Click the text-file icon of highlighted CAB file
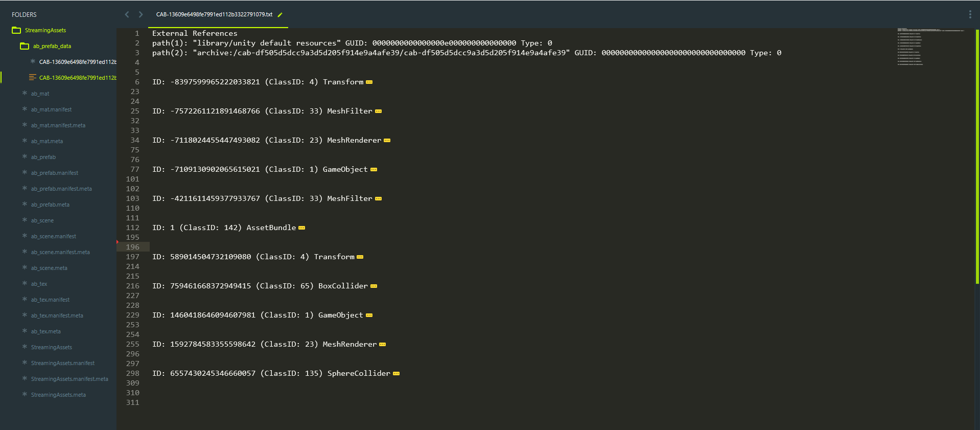 33,77
